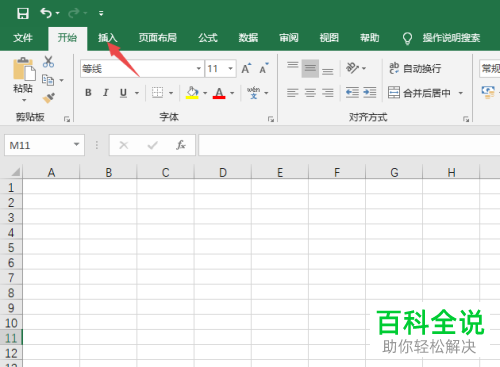
Task: Select Align Right icon
Action: [328, 93]
